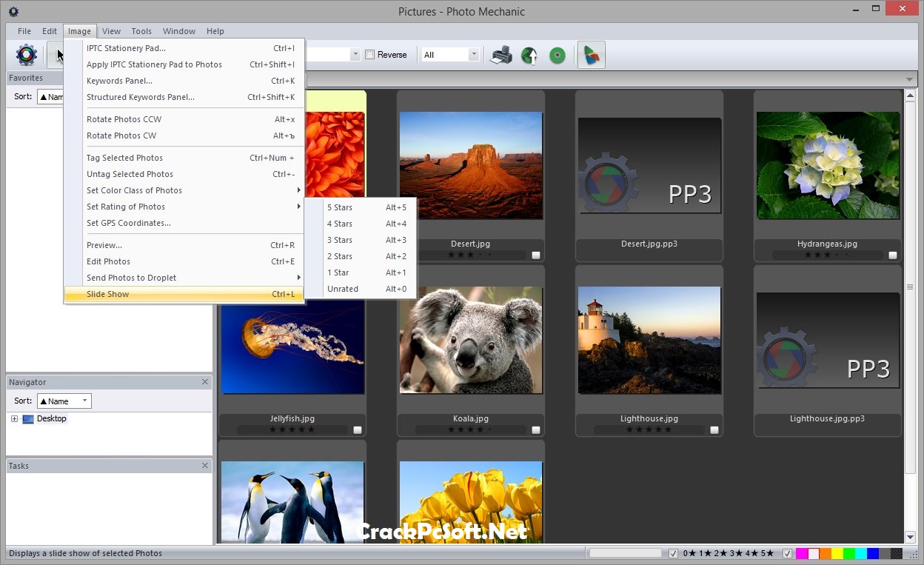Open the Edit menu

click(x=50, y=31)
